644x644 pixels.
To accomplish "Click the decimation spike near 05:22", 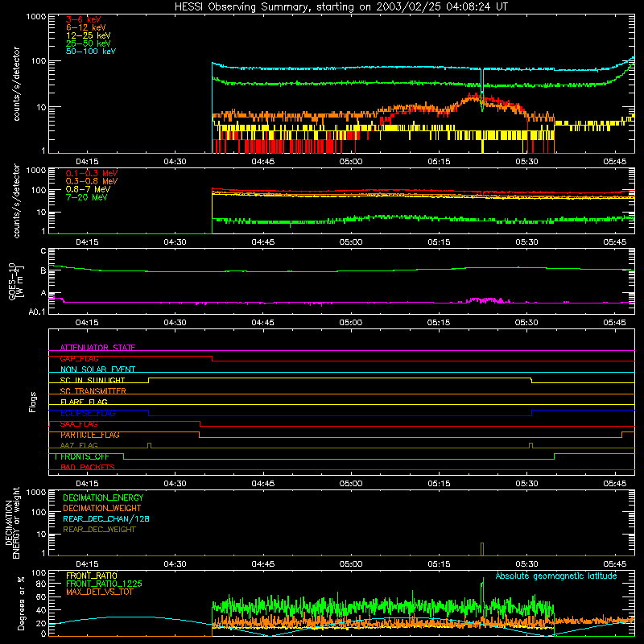I will tap(482, 549).
